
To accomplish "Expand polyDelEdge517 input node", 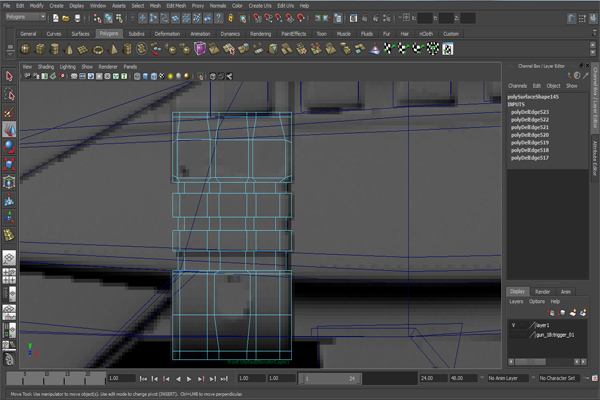I will tap(530, 158).
